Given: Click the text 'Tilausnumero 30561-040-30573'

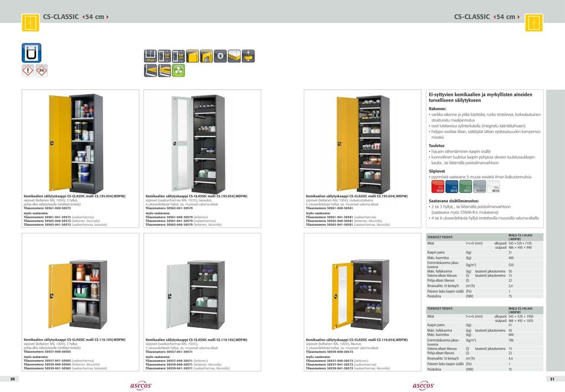Looking at the screenshot, I should (x=47, y=208).
